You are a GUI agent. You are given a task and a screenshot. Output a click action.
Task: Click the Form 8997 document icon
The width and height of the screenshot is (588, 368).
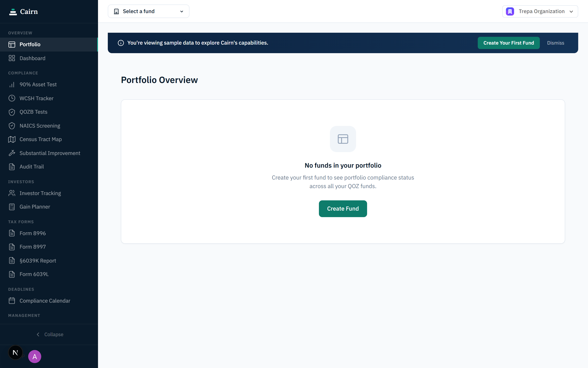pyautogui.click(x=12, y=247)
